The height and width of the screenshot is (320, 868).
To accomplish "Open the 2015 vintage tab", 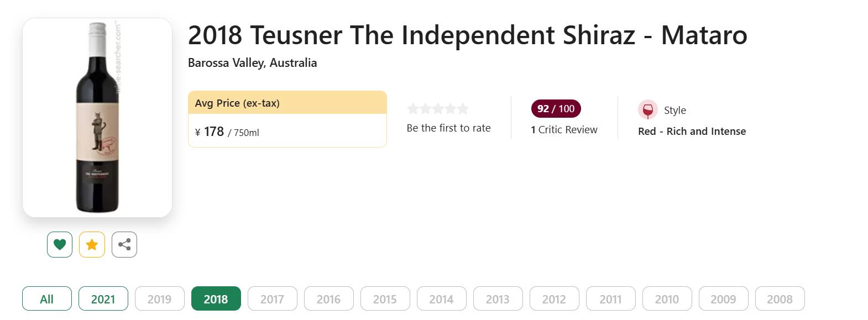I will (x=385, y=299).
